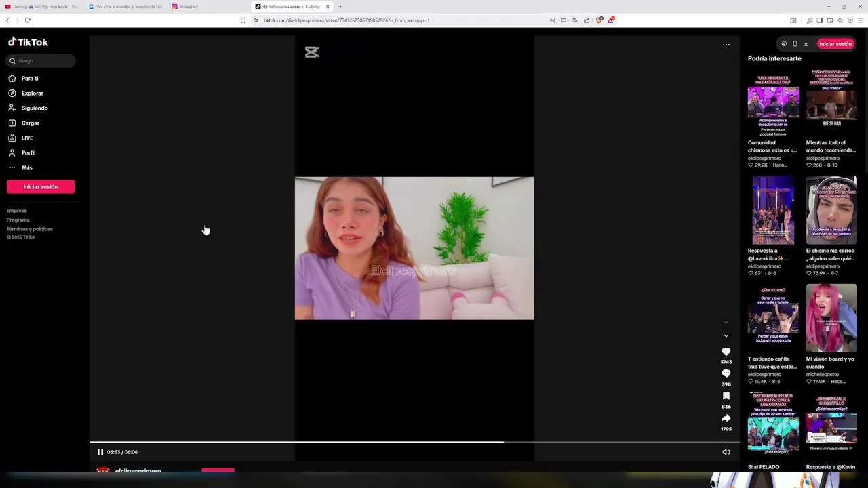Open the browser main menu icon
Viewport: 868px width, 488px height.
(861, 20)
